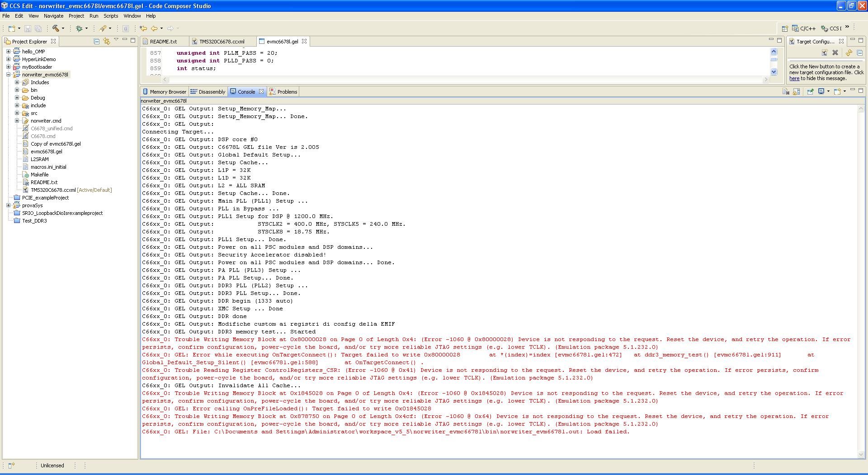The width and height of the screenshot is (868, 475).
Task: Pin the Console view
Action: (810, 92)
